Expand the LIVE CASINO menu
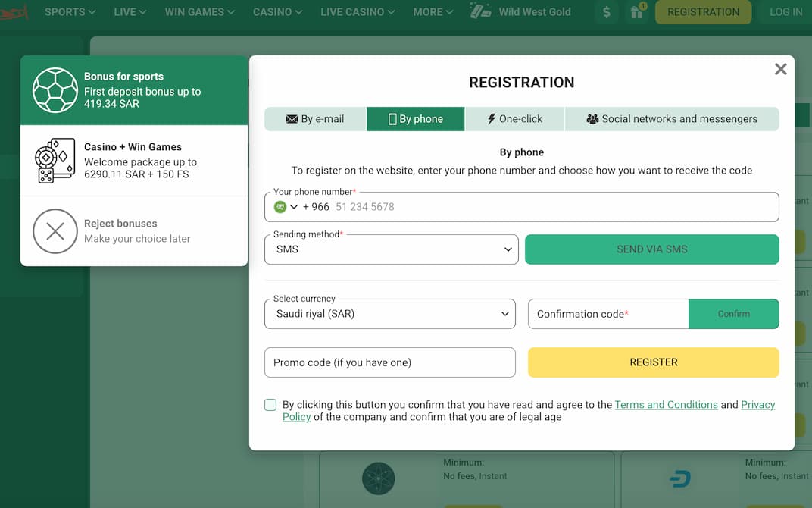This screenshot has height=508, width=812. [x=358, y=12]
